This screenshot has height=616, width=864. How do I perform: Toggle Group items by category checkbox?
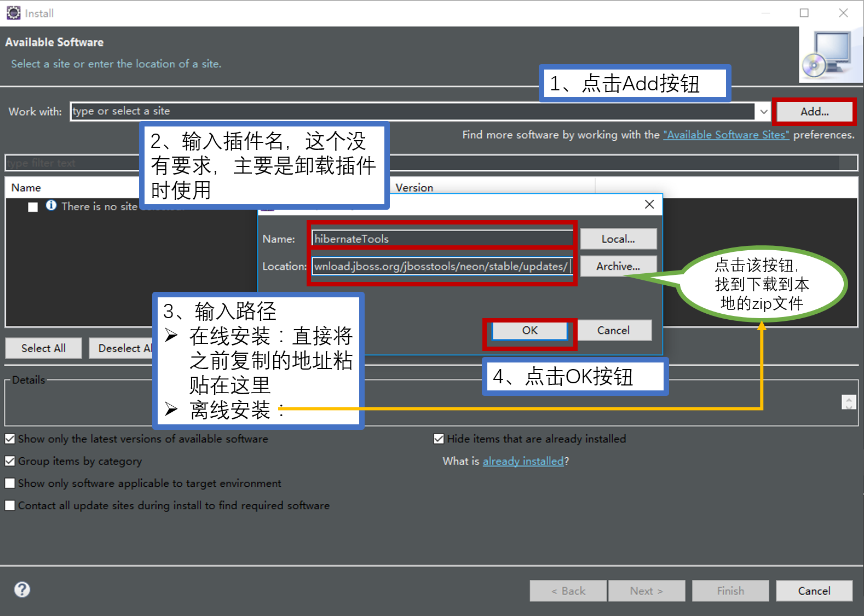(10, 461)
